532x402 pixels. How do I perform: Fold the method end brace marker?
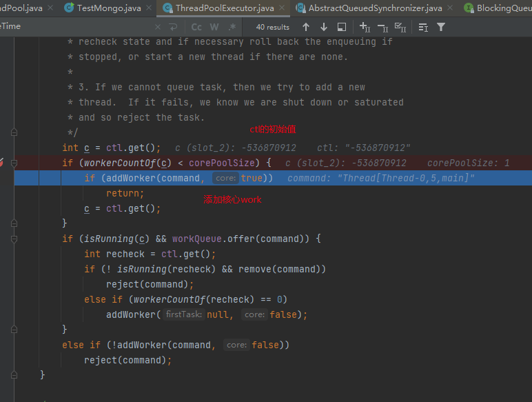(x=14, y=375)
